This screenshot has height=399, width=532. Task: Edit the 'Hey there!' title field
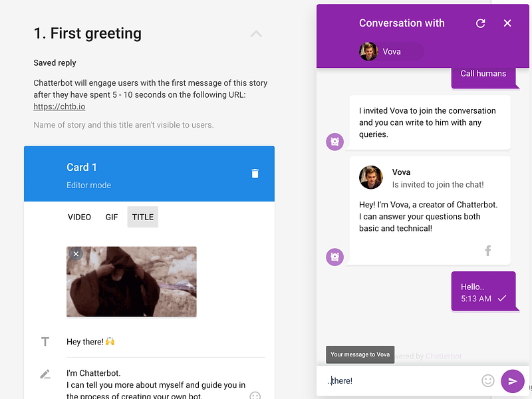point(166,342)
